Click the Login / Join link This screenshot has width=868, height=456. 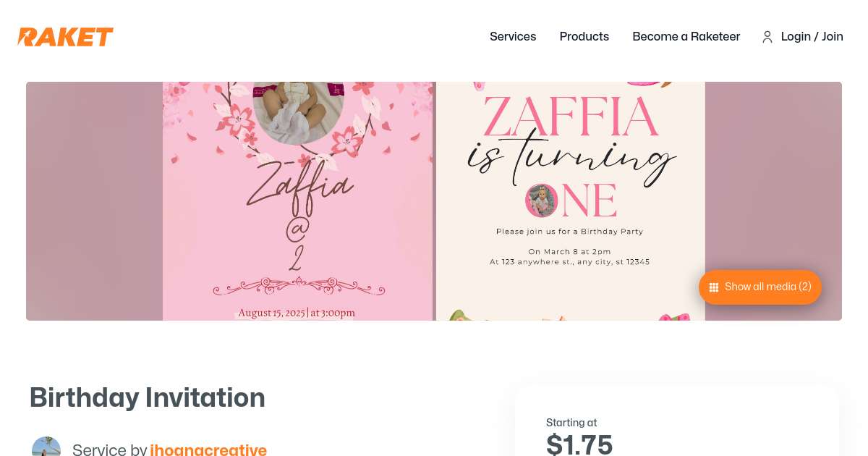(812, 37)
